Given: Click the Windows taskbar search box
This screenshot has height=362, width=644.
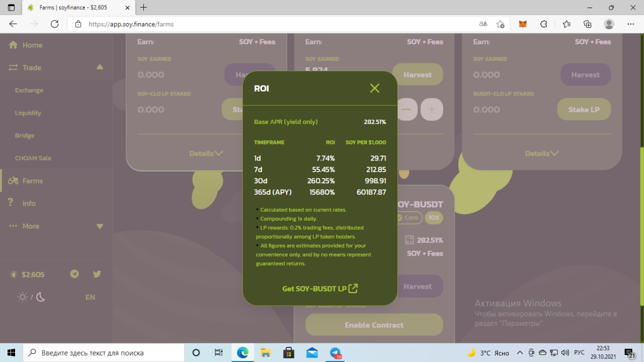Looking at the screenshot, I should 105,352.
